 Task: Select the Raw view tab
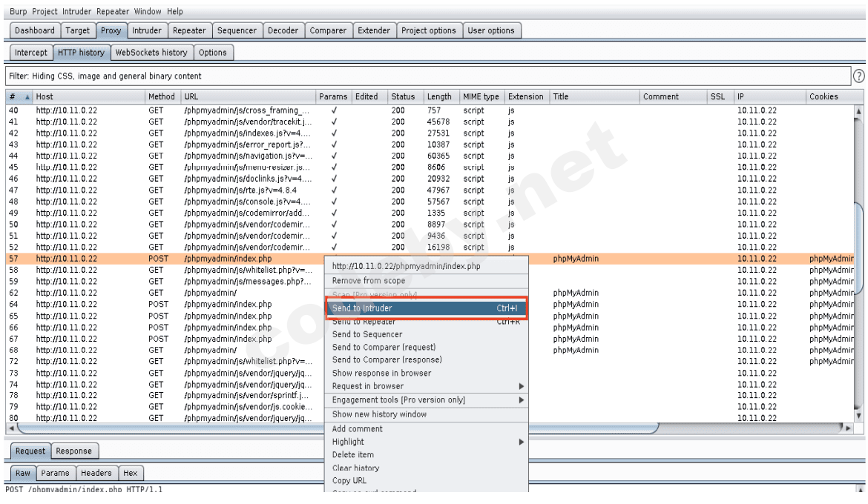point(23,473)
